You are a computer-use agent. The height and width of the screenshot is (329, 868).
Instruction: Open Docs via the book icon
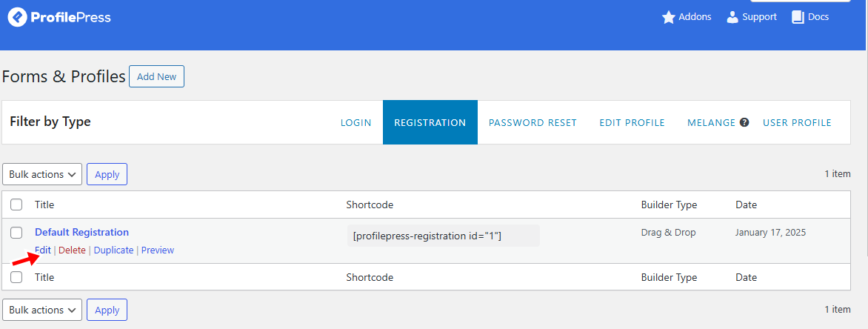[x=798, y=17]
